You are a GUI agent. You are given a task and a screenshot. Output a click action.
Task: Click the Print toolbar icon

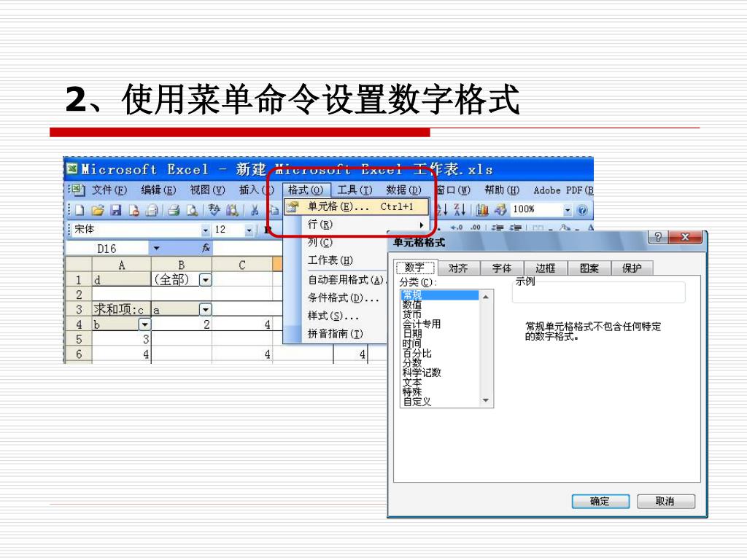[x=174, y=210]
